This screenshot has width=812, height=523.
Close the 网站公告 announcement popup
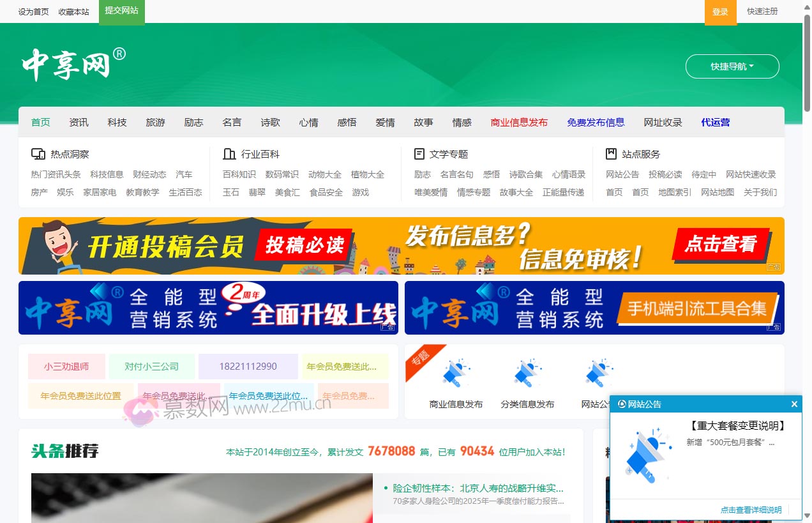click(794, 404)
